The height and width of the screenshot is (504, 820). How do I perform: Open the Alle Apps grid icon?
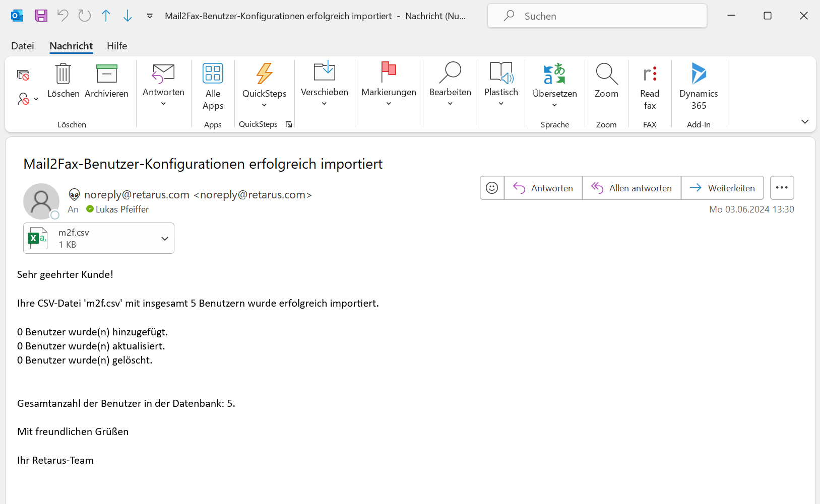(x=213, y=74)
